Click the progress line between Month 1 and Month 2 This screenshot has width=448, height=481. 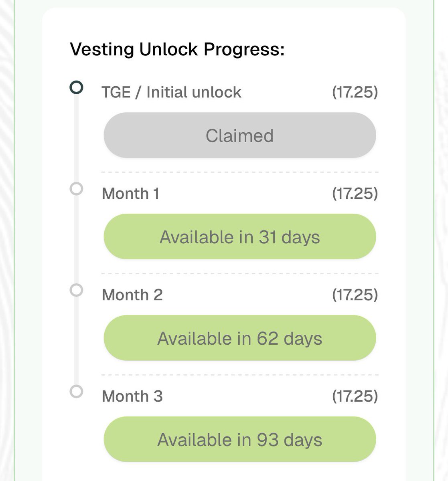pyautogui.click(x=76, y=239)
